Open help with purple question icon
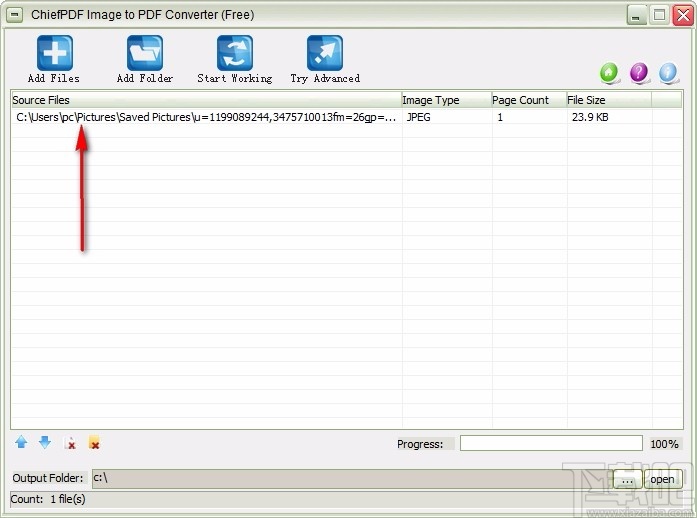 (639, 72)
